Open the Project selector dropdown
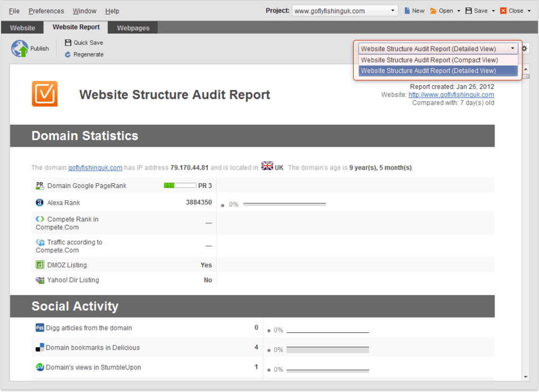This screenshot has width=539, height=392. pyautogui.click(x=392, y=10)
